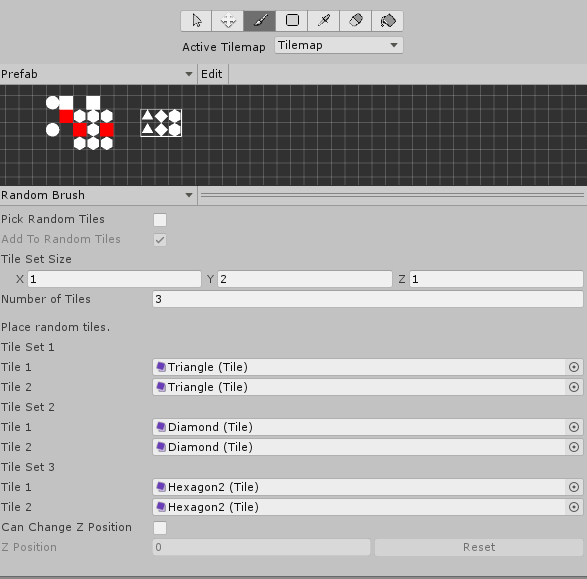Click the Z Position value field
This screenshot has height=579, width=587.
pos(261,547)
